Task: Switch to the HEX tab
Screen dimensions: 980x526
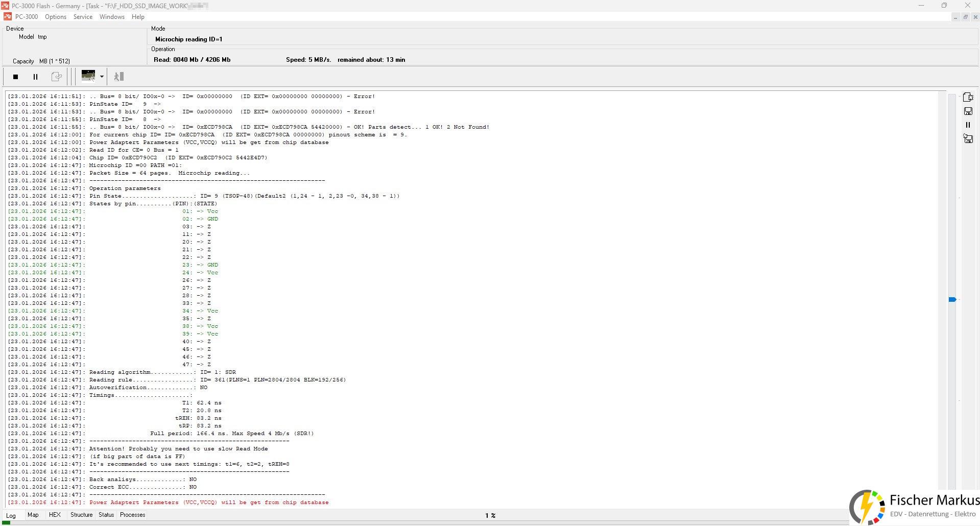Action: tap(55, 515)
